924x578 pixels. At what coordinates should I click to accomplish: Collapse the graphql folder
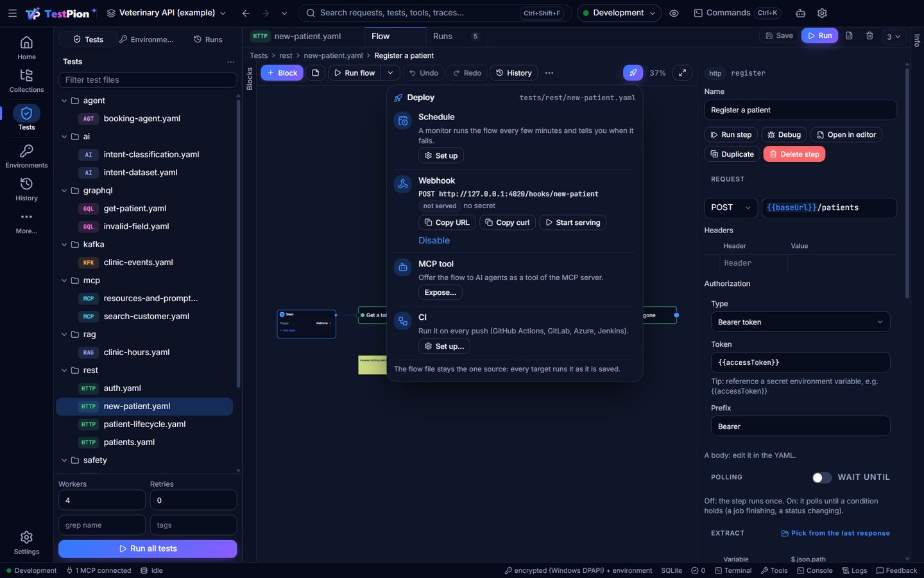(x=64, y=191)
